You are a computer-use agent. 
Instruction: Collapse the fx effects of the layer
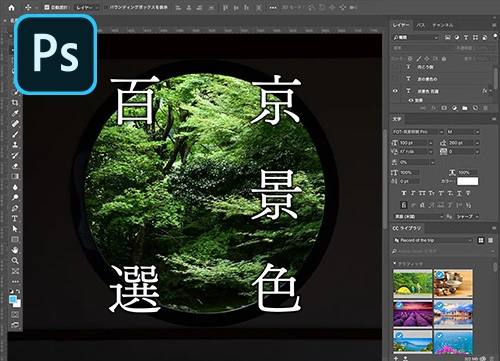click(491, 91)
